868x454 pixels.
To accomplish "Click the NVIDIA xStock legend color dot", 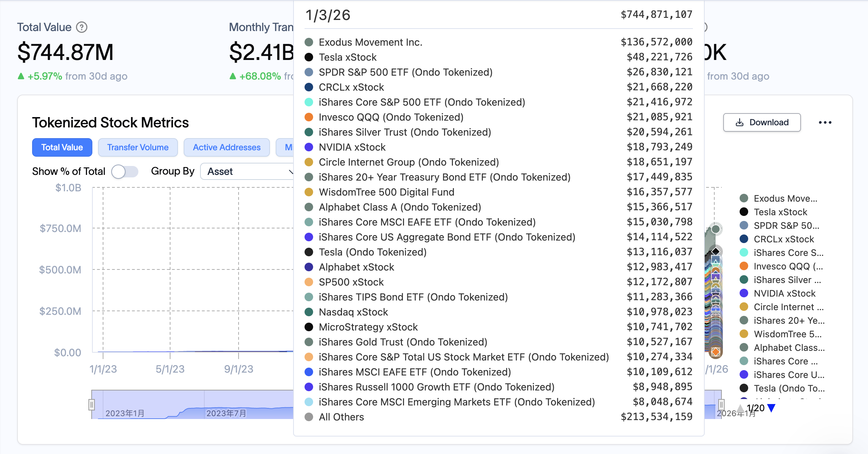I will click(744, 293).
